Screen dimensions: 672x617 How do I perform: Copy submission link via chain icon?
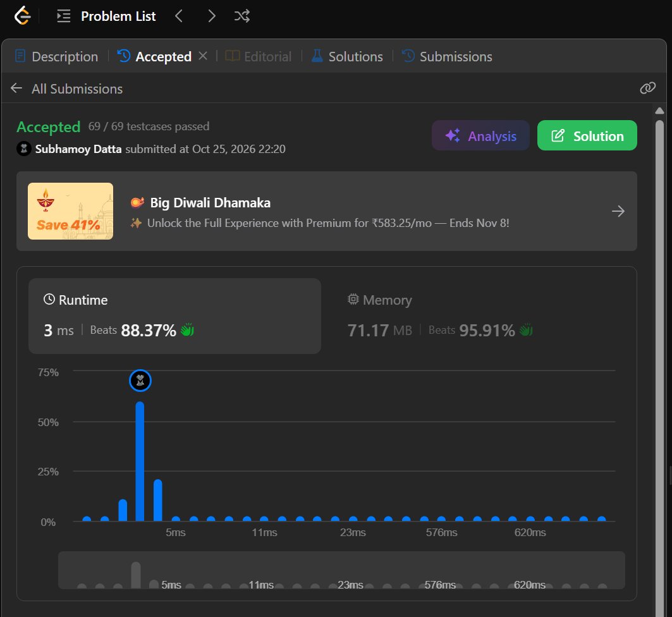(x=647, y=88)
